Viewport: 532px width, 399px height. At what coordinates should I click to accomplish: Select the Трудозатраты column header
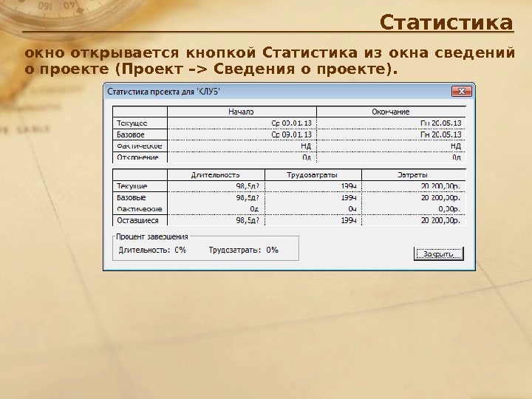[313, 175]
